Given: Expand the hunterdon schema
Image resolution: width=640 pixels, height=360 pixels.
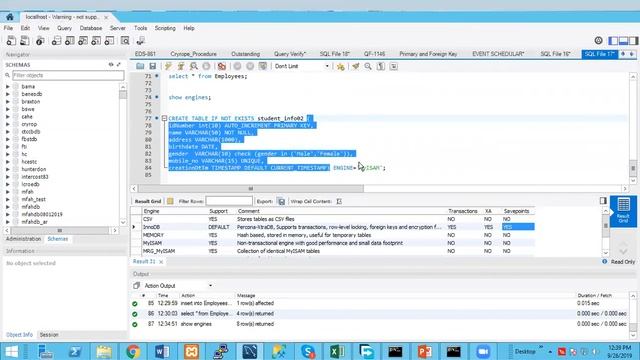Looking at the screenshot, I should [x=8, y=169].
